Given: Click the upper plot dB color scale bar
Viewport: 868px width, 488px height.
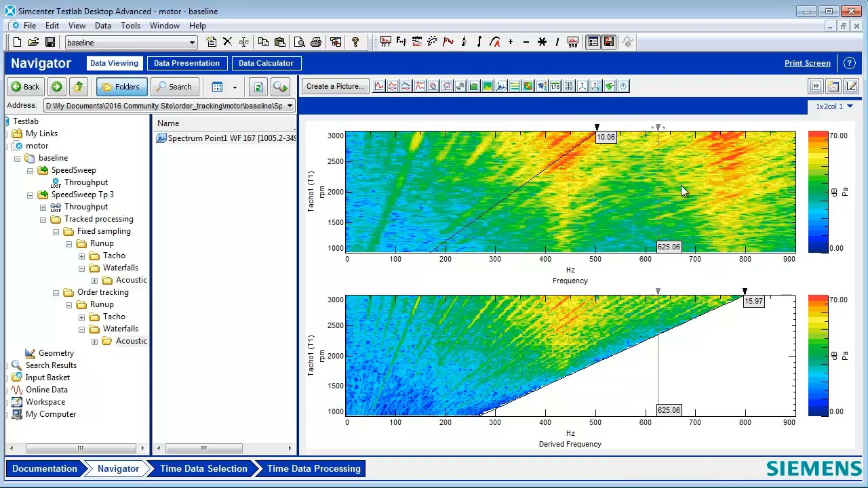Looking at the screenshot, I should [818, 192].
